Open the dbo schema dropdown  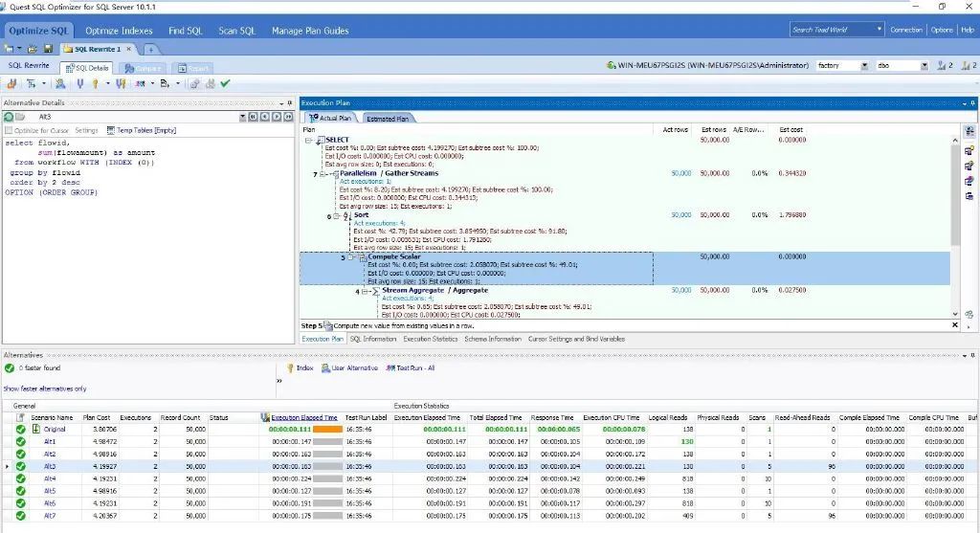pos(924,65)
